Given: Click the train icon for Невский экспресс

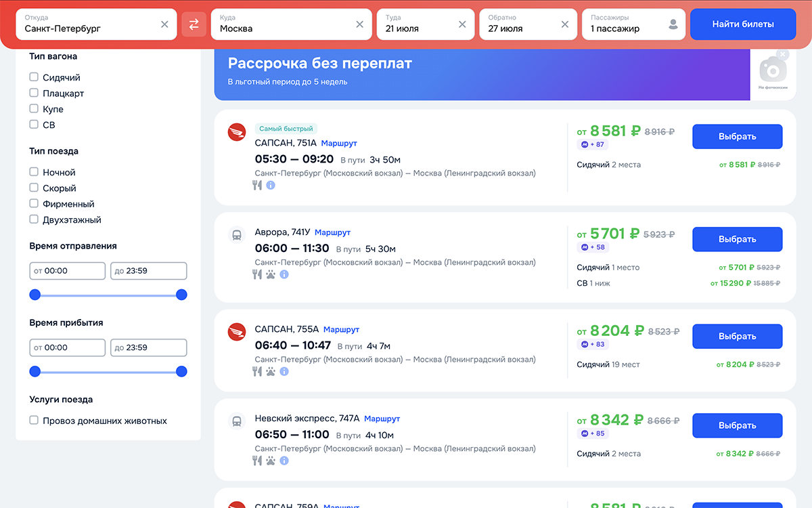Looking at the screenshot, I should click(x=237, y=421).
